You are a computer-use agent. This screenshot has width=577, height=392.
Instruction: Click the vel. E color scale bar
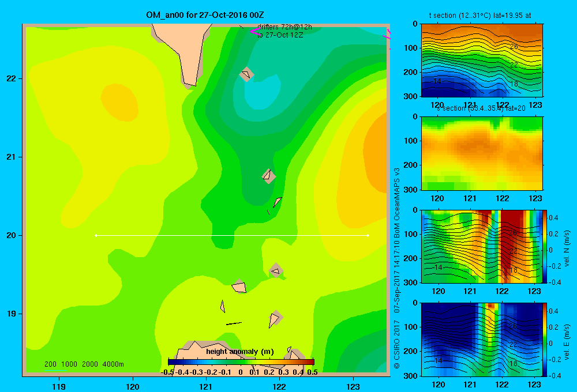pos(545,339)
